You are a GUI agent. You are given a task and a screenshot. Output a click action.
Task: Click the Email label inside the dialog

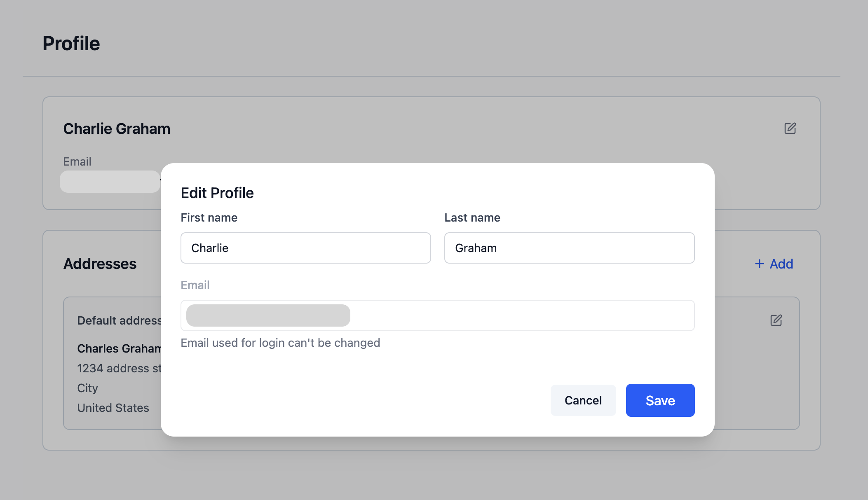tap(195, 285)
